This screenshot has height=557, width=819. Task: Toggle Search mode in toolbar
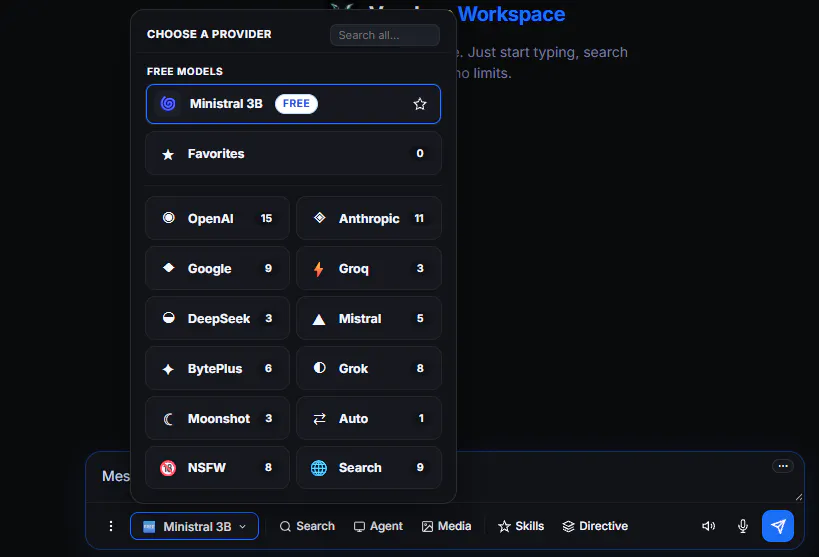tap(307, 526)
